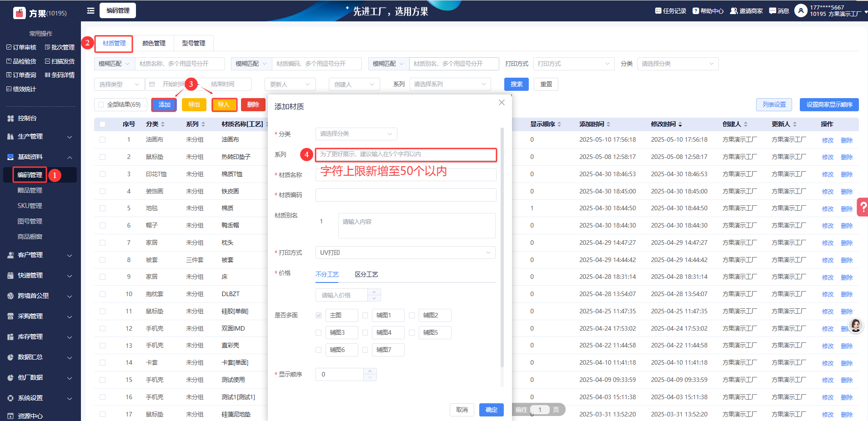Screen dimensions: 868x421
Task: Click the 数据汇总 sidebar icon
Action: click(x=10, y=357)
